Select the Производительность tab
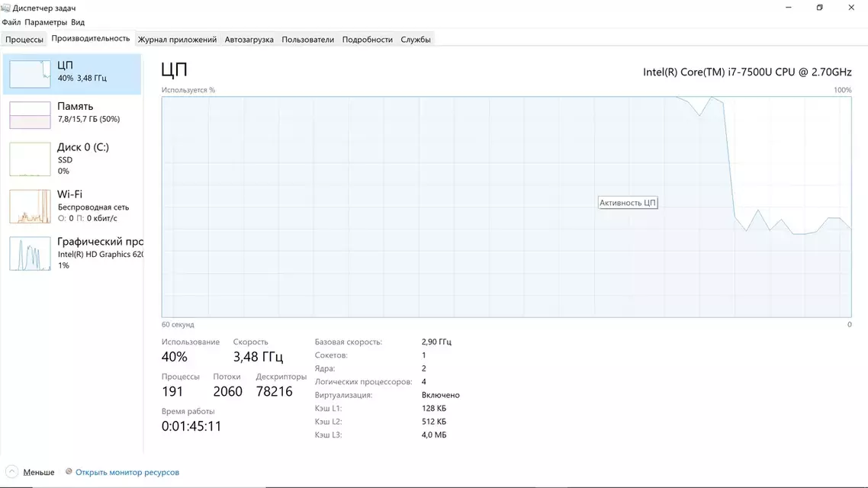868x488 pixels. (91, 38)
